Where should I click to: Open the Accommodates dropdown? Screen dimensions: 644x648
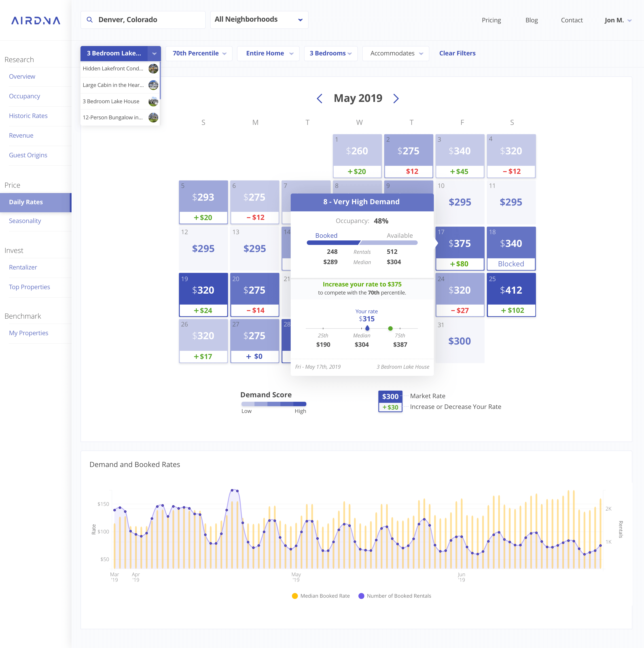pos(395,53)
